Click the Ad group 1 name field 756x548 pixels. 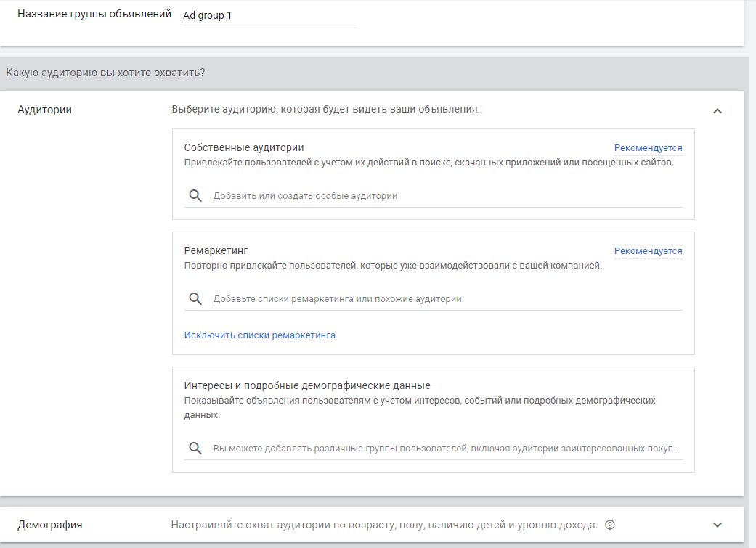click(269, 15)
